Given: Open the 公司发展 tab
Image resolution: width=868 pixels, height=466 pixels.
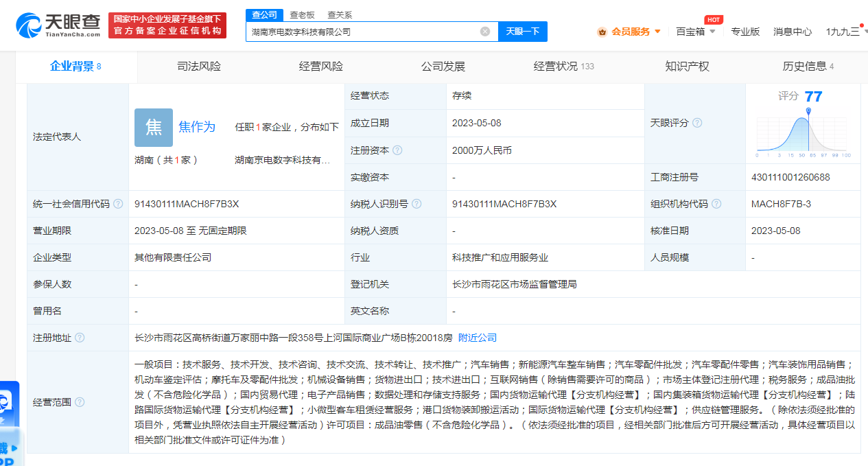Looking at the screenshot, I should (x=443, y=67).
